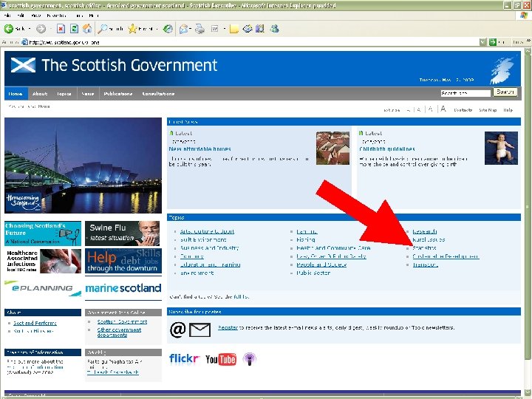
Task: Select the Consultations navigation tab
Action: pyautogui.click(x=158, y=94)
